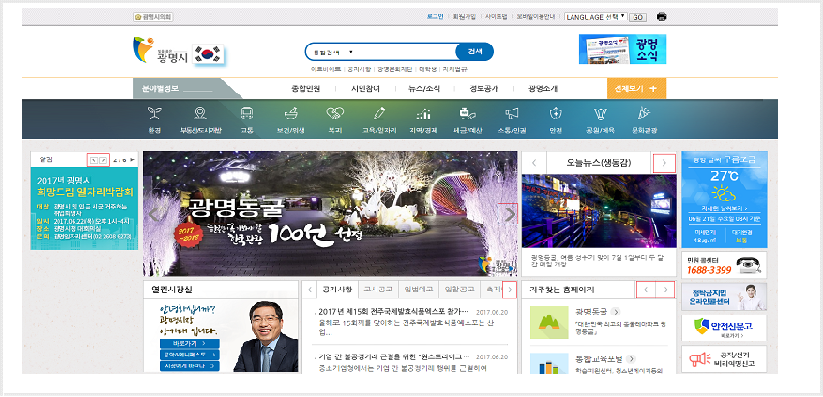Viewport: 823px width, 397px height.
Task: Show the next main banner slide
Action: [509, 214]
